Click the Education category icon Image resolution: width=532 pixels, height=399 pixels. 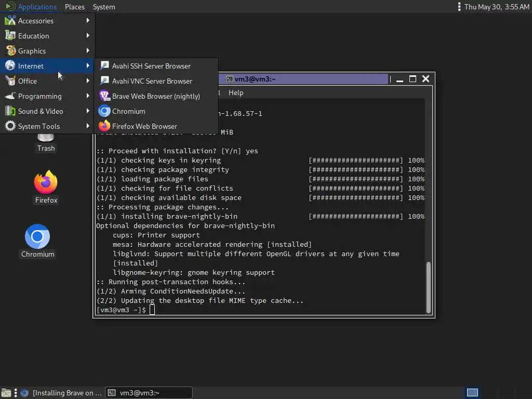pos(10,35)
